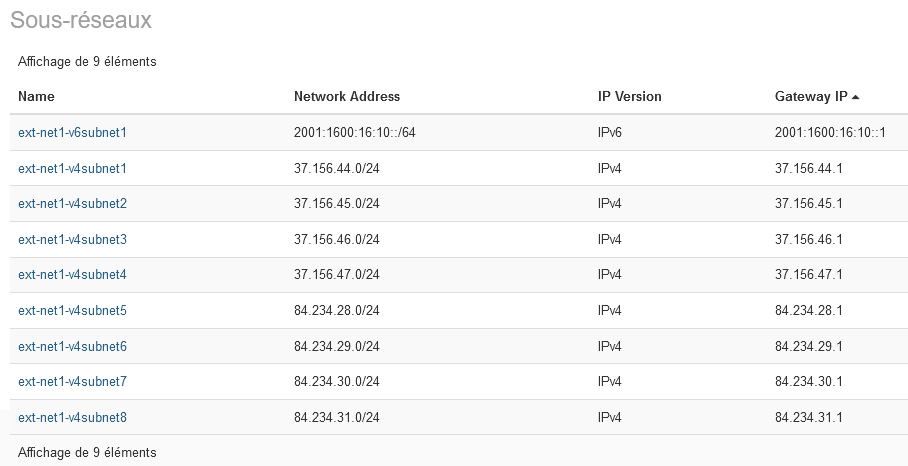Open the ext-net1-v4subnet8 subnet link
Viewport: 908px width, 466px height.
72,417
